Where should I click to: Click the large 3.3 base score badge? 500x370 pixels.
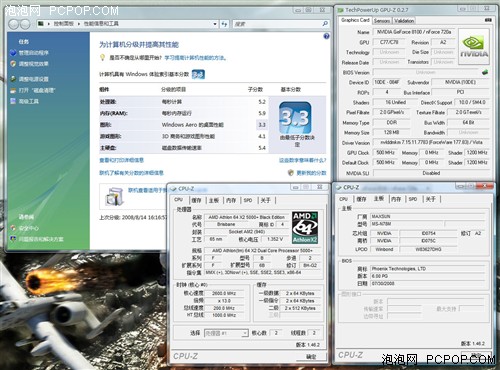tap(295, 118)
